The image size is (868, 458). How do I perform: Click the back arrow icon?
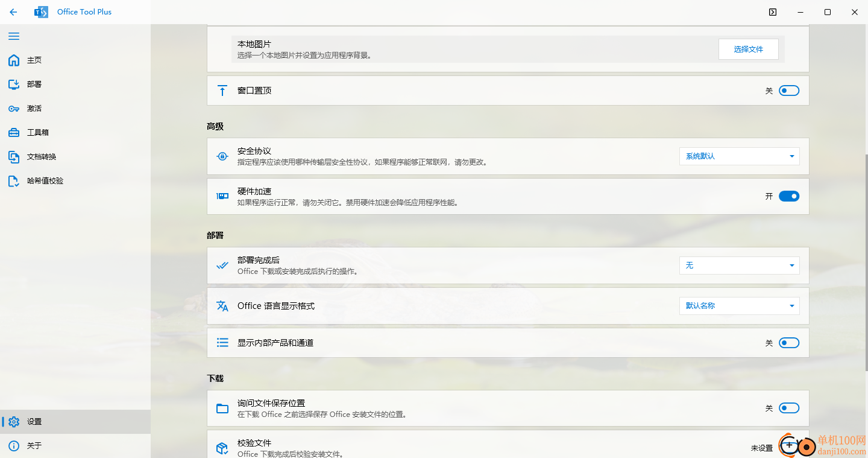[13, 12]
